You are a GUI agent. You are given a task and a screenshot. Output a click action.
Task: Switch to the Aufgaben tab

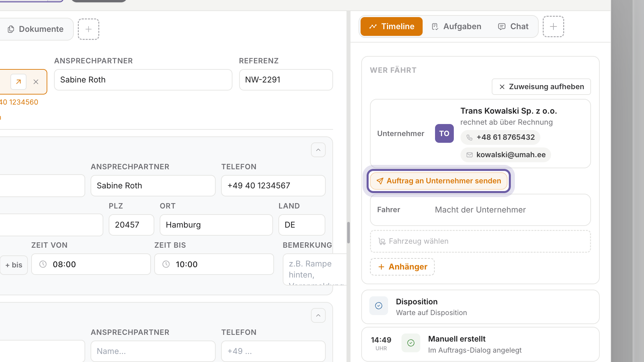[x=456, y=26]
